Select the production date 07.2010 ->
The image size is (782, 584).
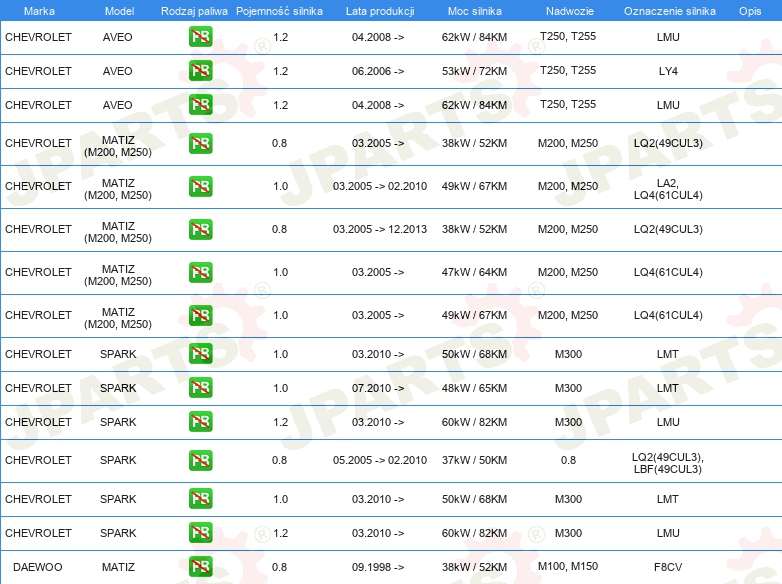(378, 388)
